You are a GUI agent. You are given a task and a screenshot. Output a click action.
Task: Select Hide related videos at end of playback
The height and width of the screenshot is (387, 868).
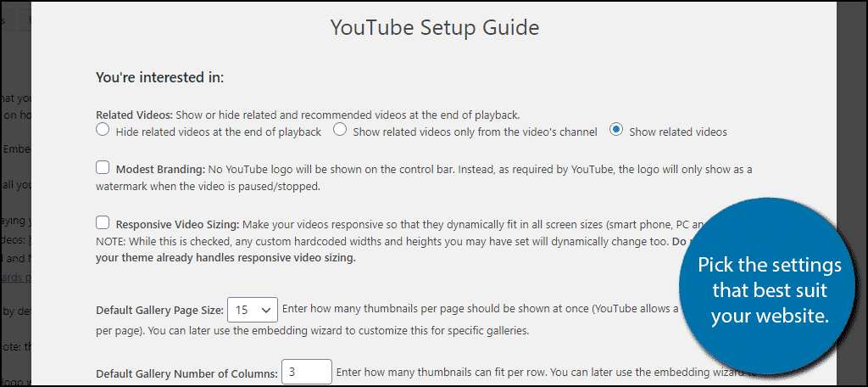(x=103, y=131)
